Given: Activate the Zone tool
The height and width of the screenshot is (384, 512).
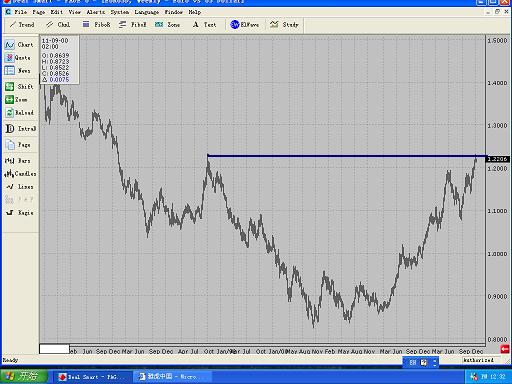Looking at the screenshot, I should point(167,25).
